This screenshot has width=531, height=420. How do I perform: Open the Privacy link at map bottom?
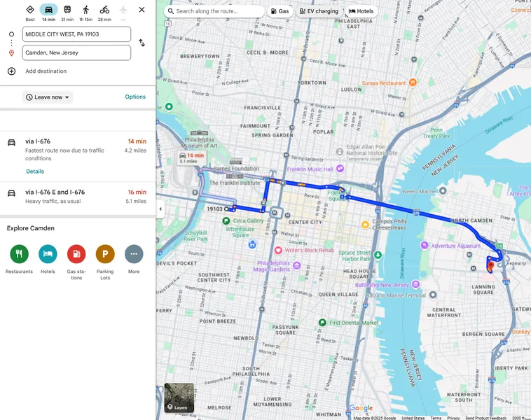click(453, 418)
